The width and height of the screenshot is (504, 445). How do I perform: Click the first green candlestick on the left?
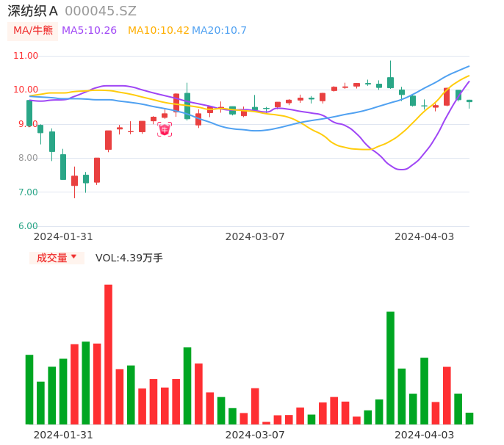click(29, 113)
